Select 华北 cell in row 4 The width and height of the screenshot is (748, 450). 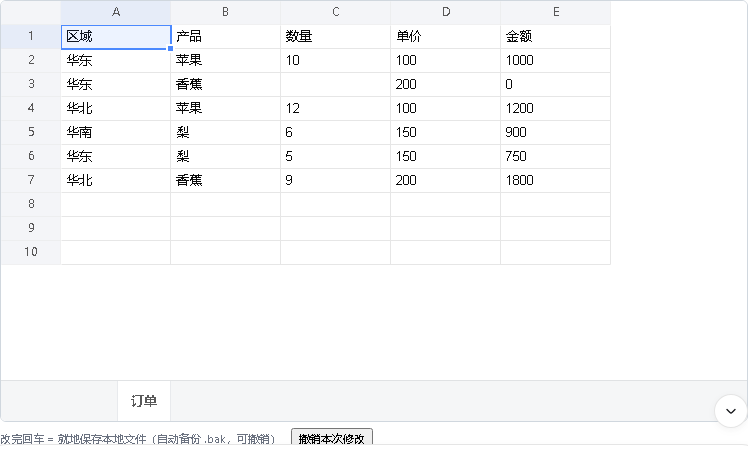(116, 108)
